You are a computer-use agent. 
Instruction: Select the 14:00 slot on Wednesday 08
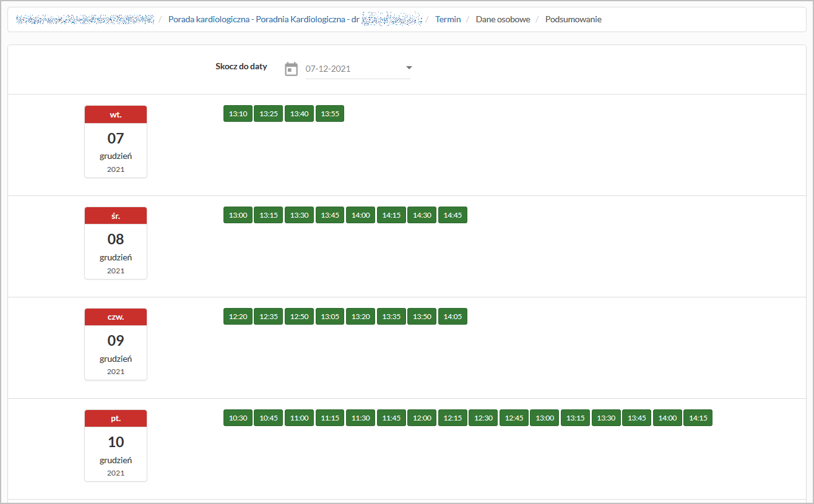pyautogui.click(x=360, y=215)
